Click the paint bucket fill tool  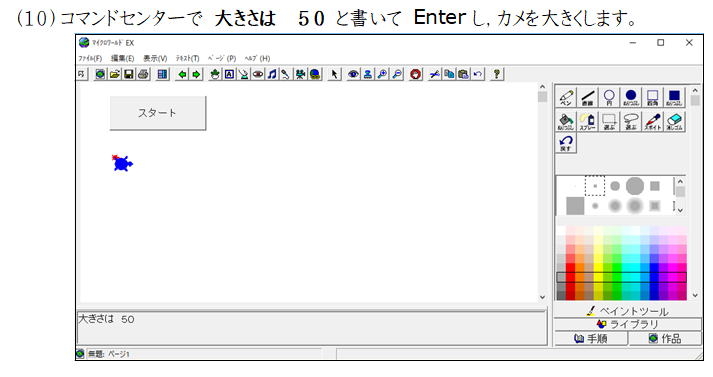[566, 122]
